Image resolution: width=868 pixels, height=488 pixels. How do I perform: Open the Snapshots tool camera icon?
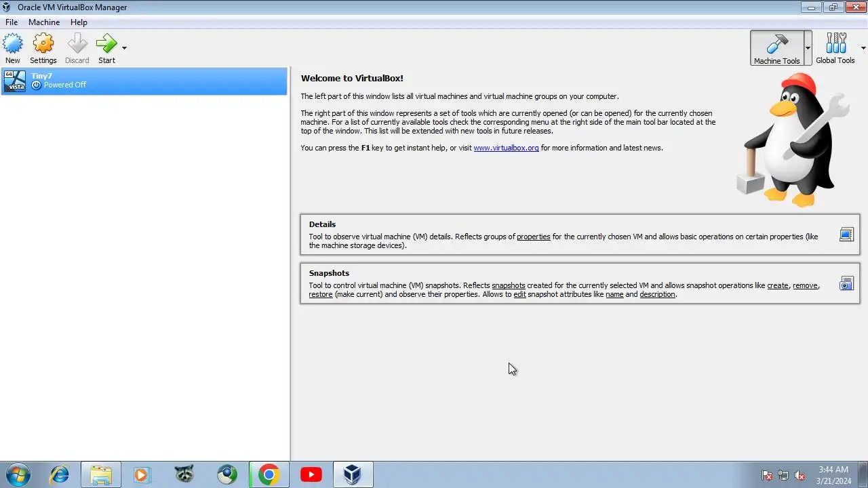846,283
